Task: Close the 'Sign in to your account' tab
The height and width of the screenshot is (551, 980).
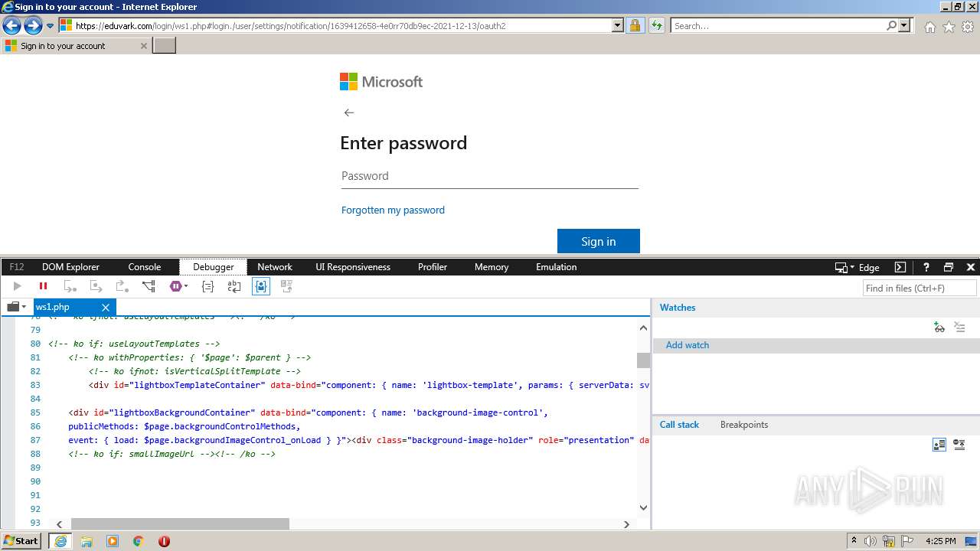Action: (143, 46)
